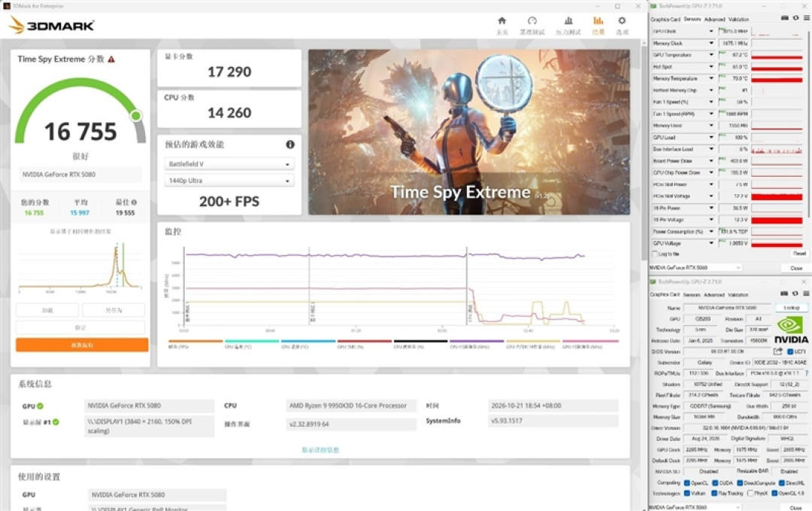Open the Hot Spot sensor dropdown arrow

pyautogui.click(x=711, y=67)
